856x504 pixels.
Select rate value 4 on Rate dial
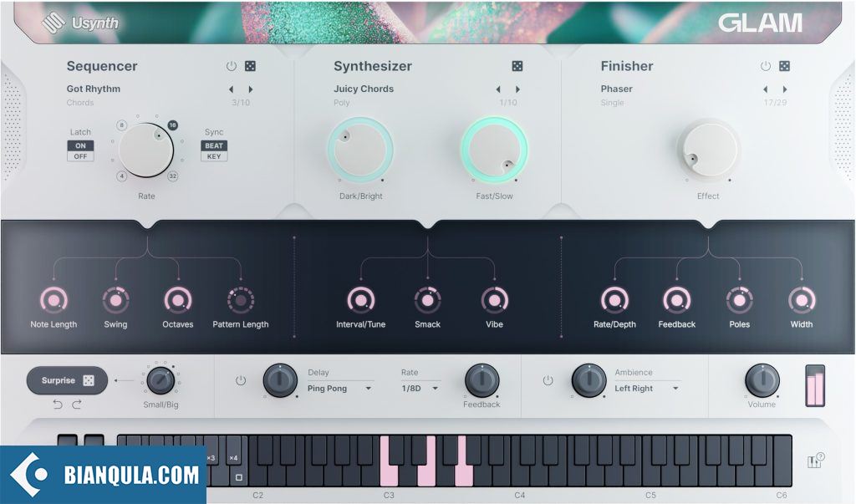point(122,176)
